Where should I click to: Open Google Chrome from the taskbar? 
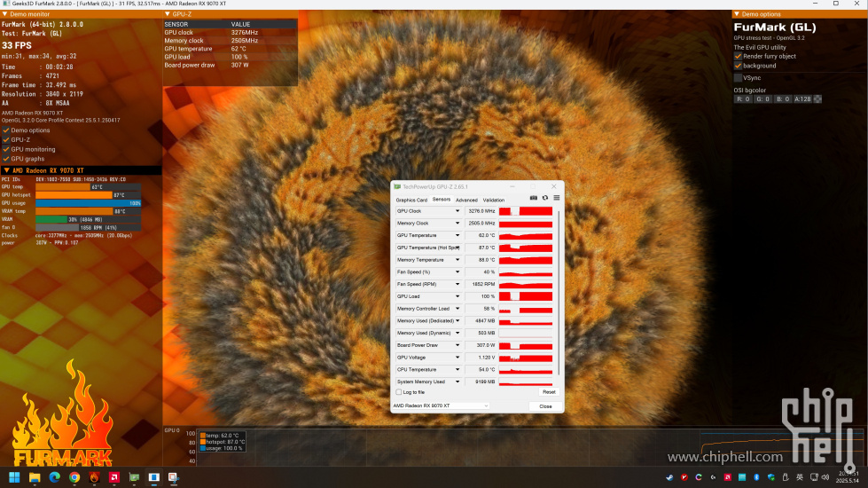tap(74, 477)
